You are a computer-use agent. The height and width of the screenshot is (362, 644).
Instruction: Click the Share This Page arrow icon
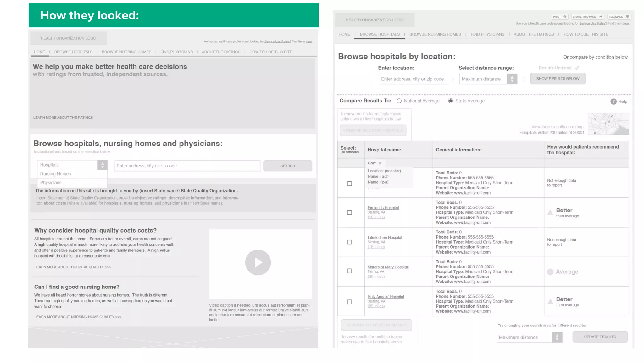pos(600,17)
